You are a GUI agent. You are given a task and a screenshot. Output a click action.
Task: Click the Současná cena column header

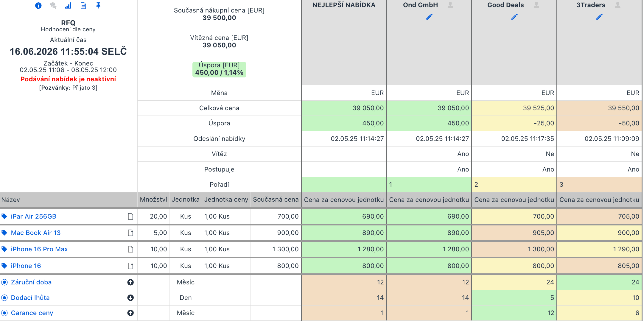(x=276, y=200)
